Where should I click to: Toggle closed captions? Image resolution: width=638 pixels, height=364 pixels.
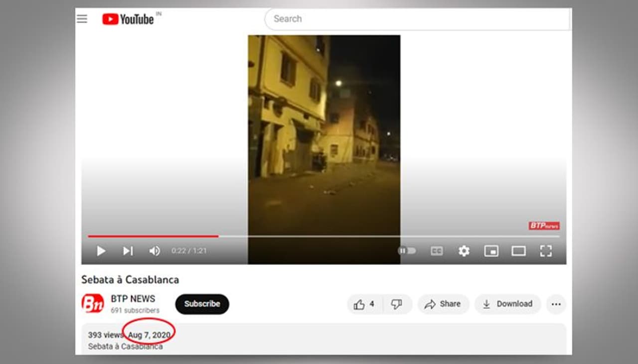click(x=437, y=251)
